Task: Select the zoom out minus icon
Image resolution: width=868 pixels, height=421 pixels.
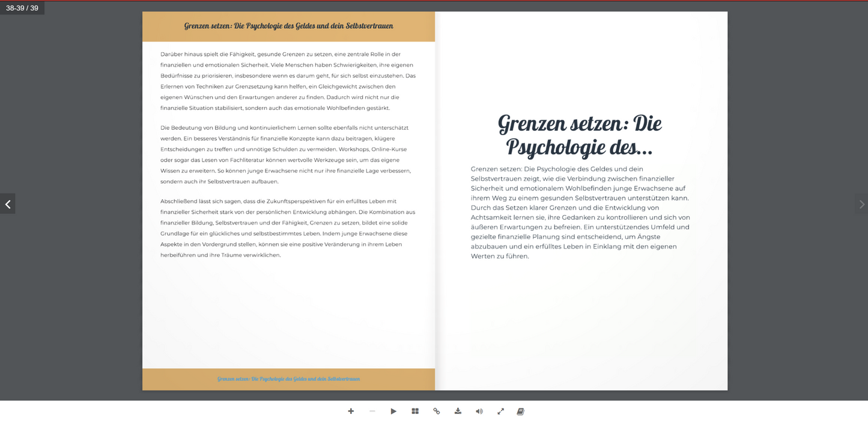Action: 372,411
